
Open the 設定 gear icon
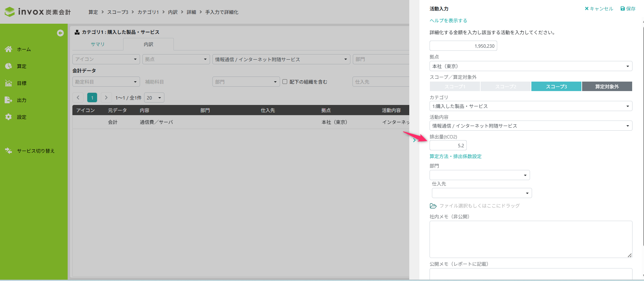pos(8,117)
